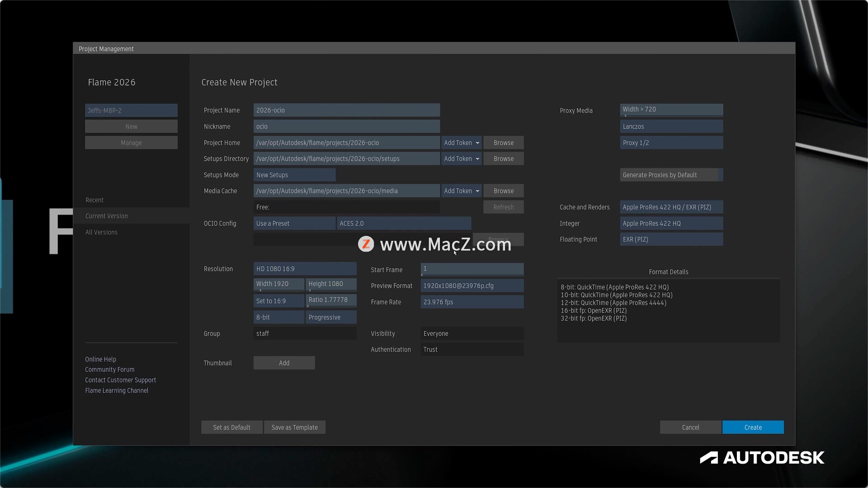This screenshot has height=488, width=868.
Task: Add a project thumbnail
Action: coord(284,363)
